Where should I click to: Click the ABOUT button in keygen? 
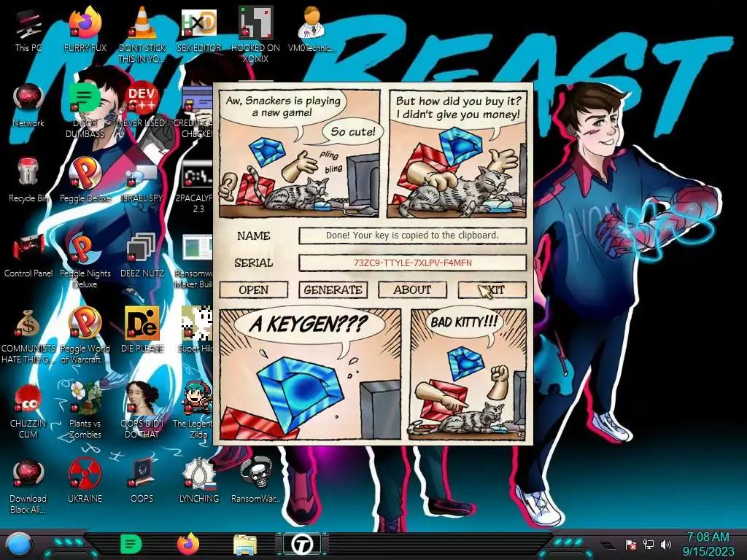tap(413, 289)
